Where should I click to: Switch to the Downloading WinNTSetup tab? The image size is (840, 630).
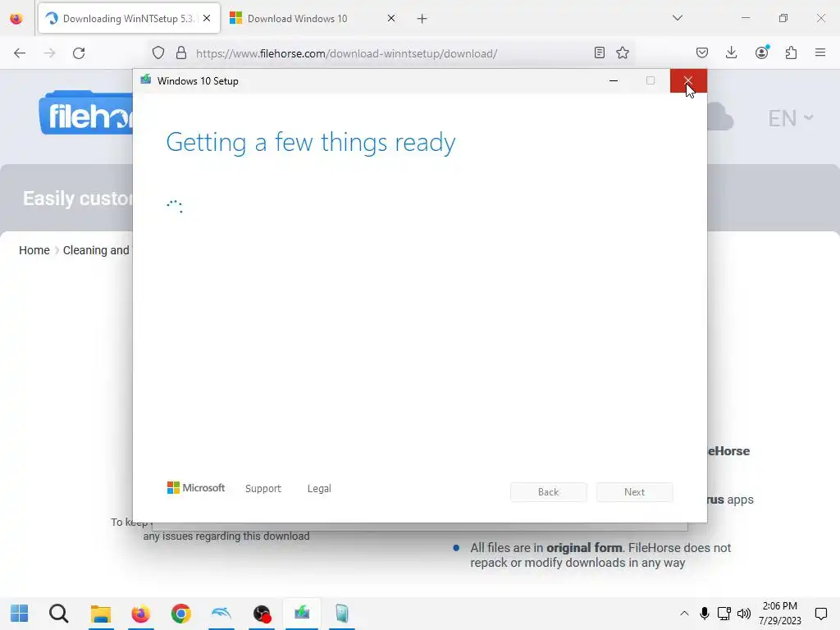coord(129,18)
